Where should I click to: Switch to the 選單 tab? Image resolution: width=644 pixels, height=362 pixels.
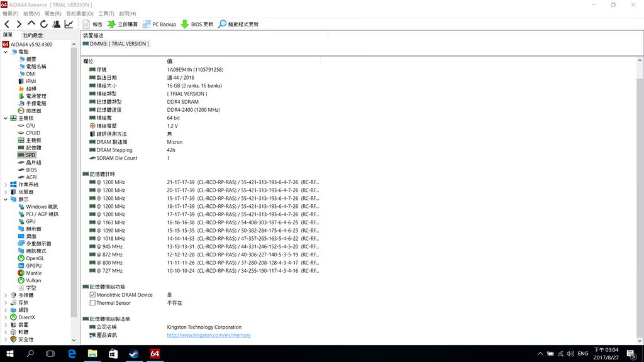pyautogui.click(x=8, y=35)
